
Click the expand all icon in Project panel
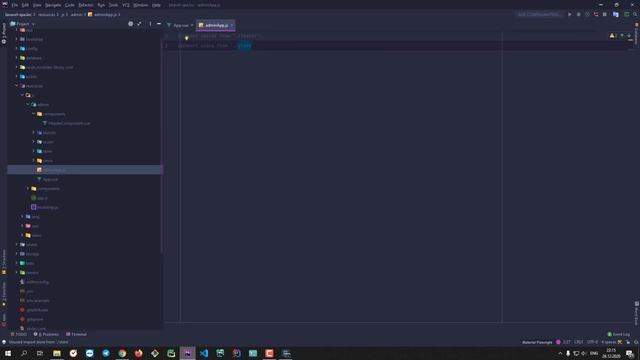point(140,24)
